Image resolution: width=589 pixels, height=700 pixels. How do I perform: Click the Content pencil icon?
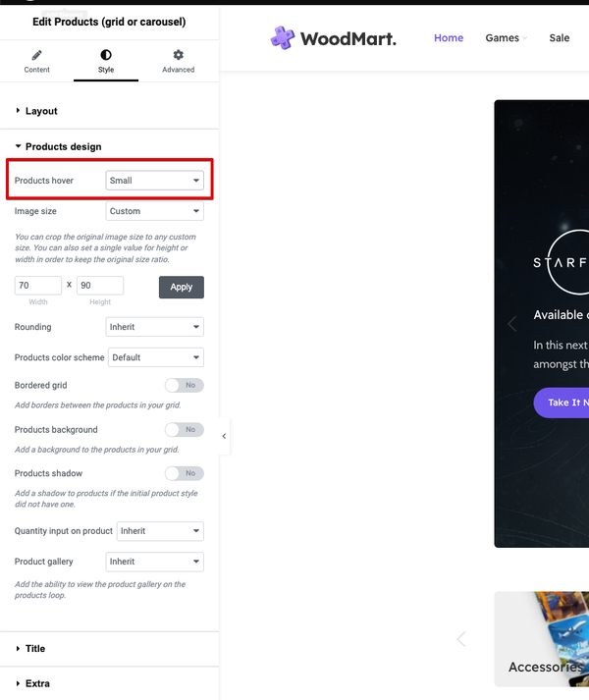pos(36,55)
